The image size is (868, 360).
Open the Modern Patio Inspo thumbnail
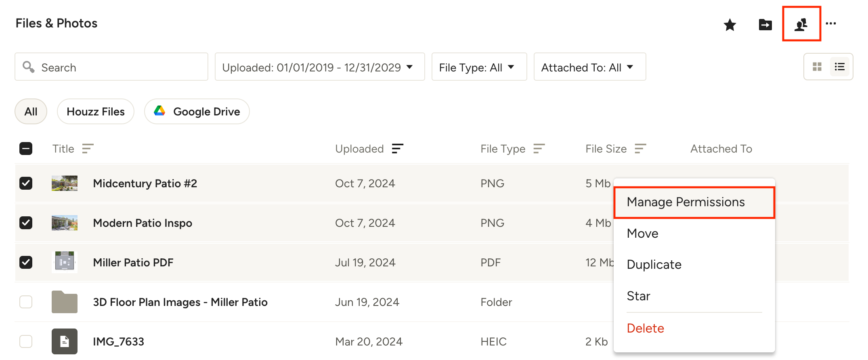tap(65, 223)
